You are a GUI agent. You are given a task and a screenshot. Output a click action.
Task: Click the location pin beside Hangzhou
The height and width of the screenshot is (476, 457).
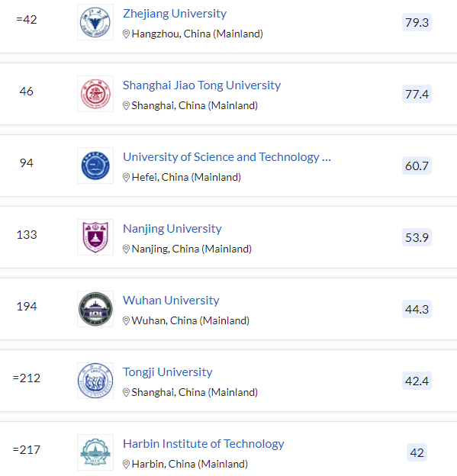pyautogui.click(x=126, y=34)
